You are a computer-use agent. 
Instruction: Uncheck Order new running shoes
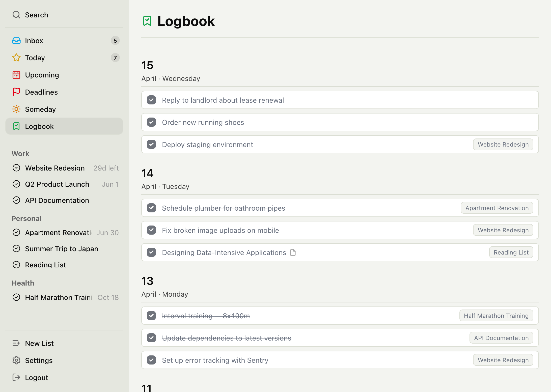click(x=151, y=122)
